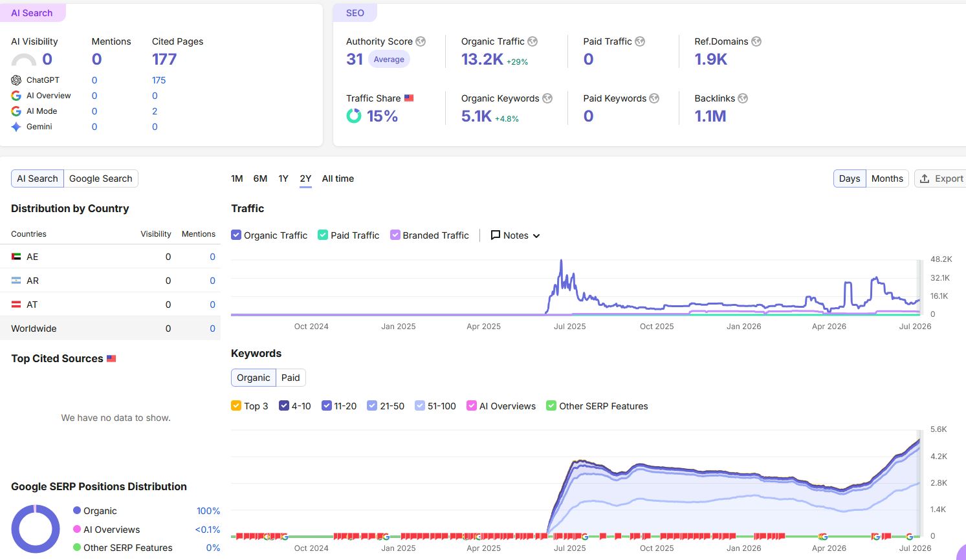This screenshot has height=560, width=966.
Task: Switch to the Google Search tab
Action: 100,178
